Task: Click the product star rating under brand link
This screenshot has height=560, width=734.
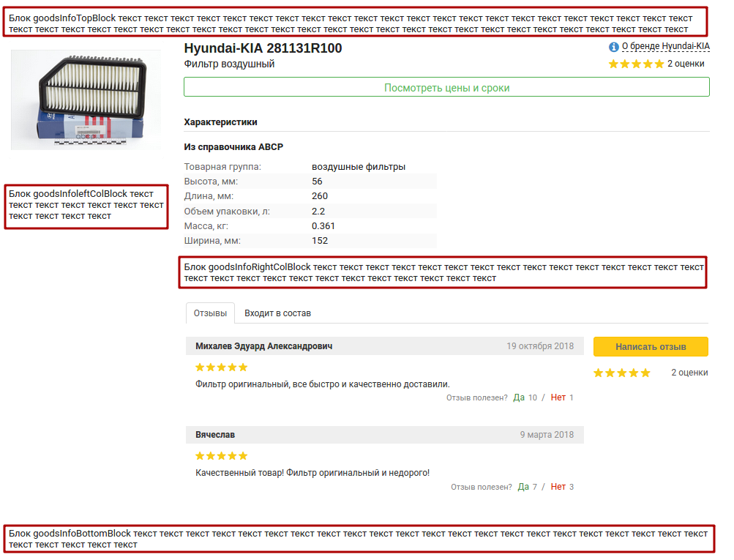Action: [x=635, y=64]
